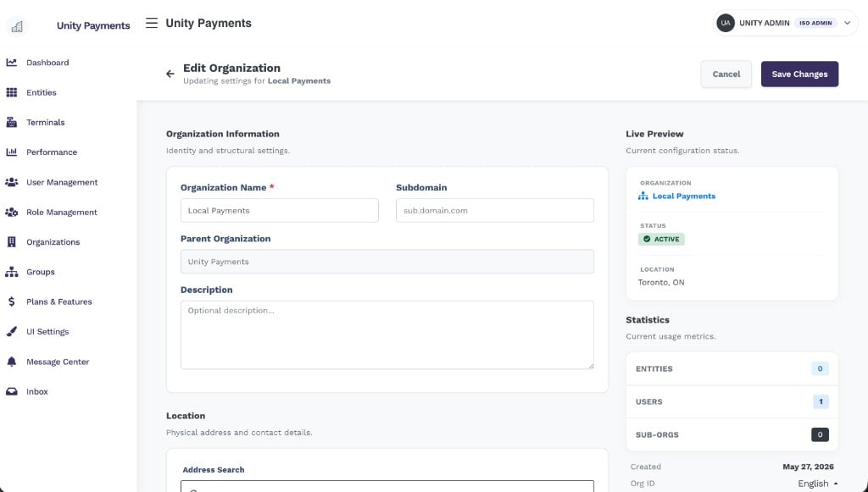Click the Dashboard chart icon
Image resolution: width=868 pixels, height=492 pixels.
click(12, 63)
